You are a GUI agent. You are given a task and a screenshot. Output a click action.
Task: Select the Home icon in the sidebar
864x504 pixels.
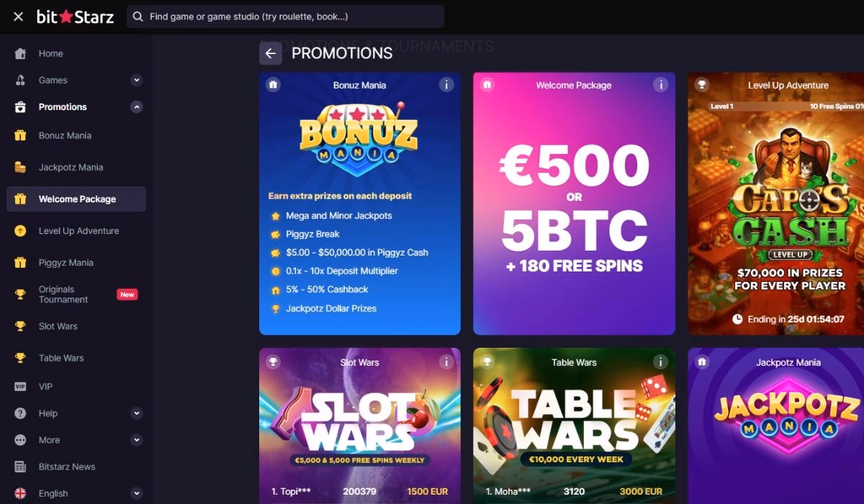(19, 53)
